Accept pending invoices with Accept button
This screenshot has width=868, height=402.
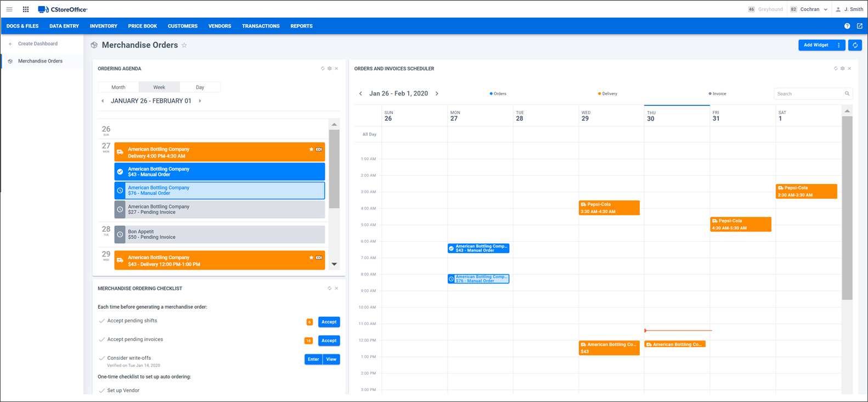(x=329, y=340)
